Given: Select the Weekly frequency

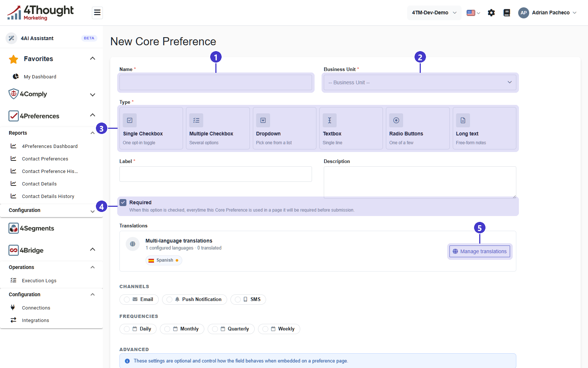Looking at the screenshot, I should (279, 329).
